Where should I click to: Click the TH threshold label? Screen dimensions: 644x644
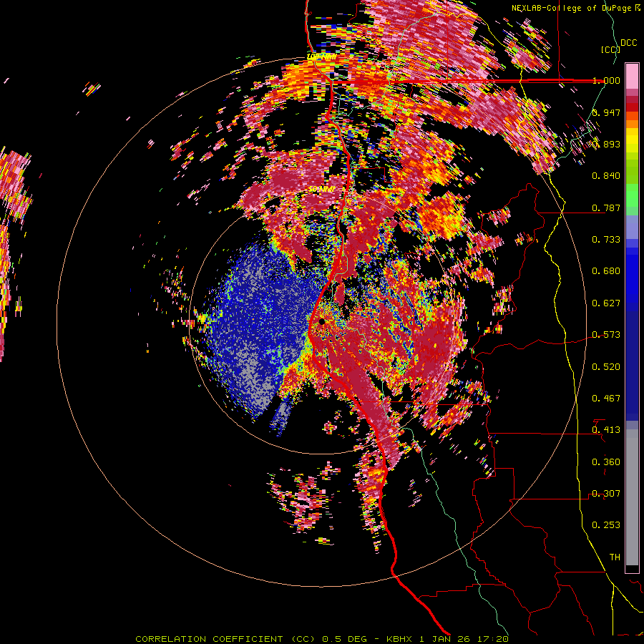tap(615, 557)
